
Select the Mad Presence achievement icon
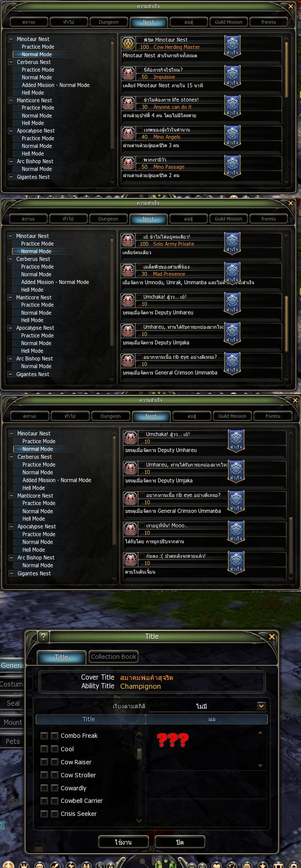point(128,270)
